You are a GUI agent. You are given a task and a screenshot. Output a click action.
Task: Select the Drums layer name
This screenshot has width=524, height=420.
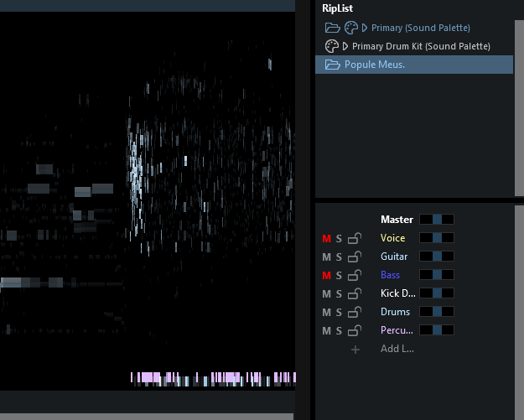coord(396,311)
